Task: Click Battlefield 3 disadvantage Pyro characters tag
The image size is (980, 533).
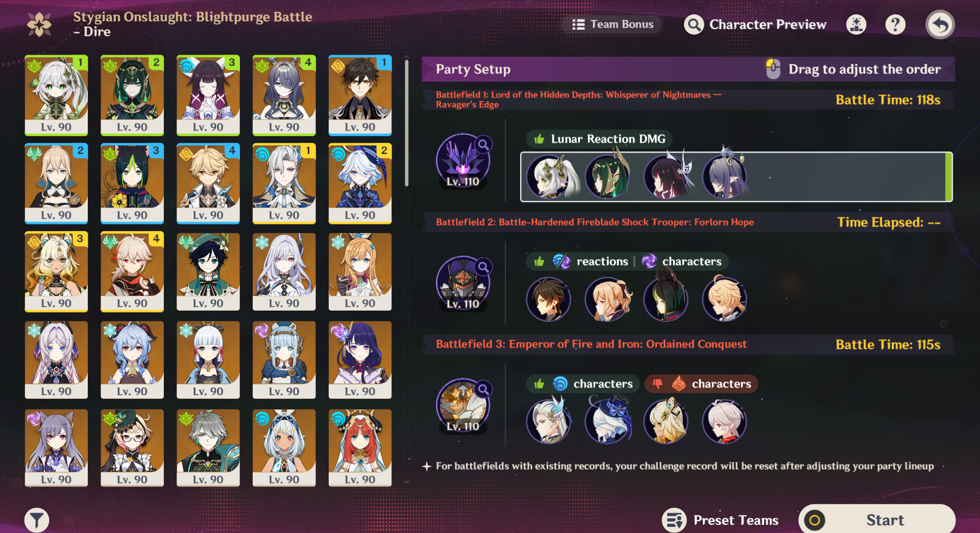Action: click(x=701, y=384)
